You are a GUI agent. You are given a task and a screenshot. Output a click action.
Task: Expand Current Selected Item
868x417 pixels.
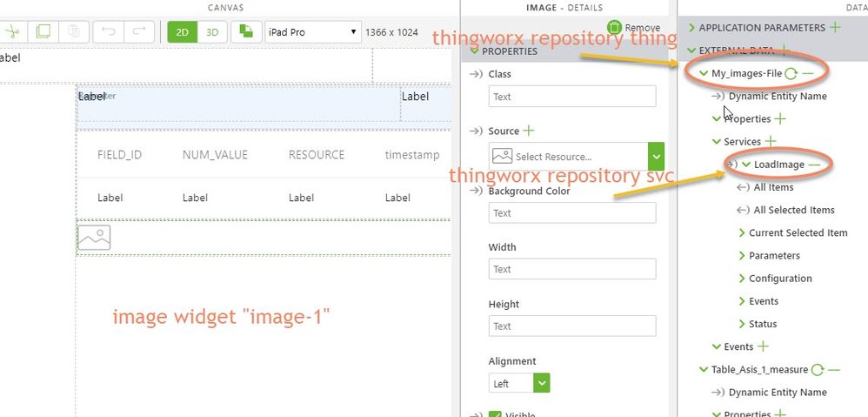(742, 232)
